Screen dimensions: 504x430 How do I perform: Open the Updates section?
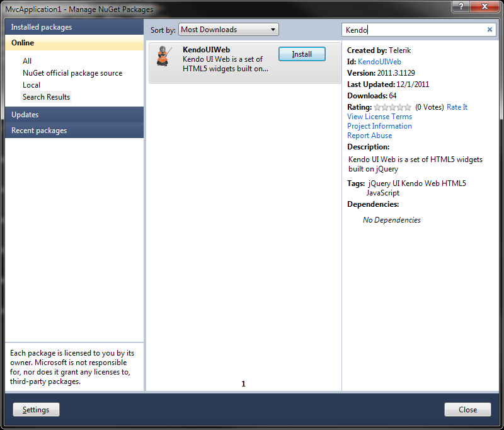tap(74, 115)
